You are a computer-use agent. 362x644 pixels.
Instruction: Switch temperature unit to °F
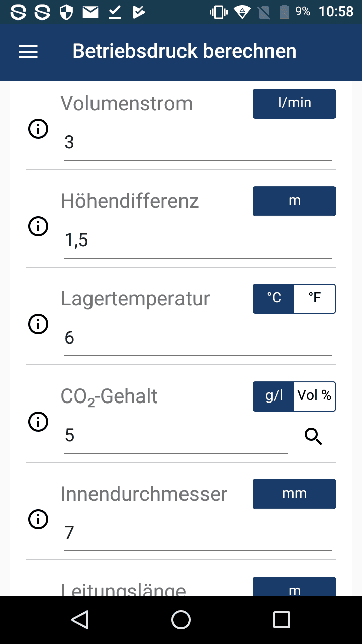pyautogui.click(x=315, y=298)
